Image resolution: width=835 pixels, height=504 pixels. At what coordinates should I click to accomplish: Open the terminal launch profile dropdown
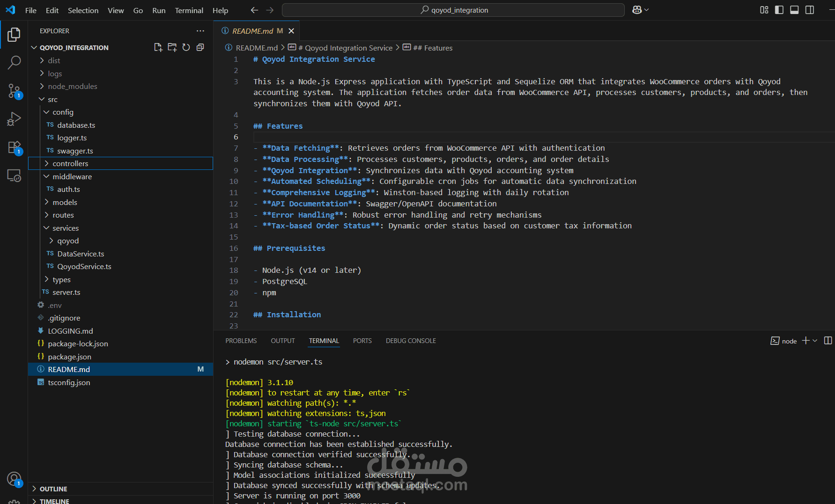(x=815, y=341)
